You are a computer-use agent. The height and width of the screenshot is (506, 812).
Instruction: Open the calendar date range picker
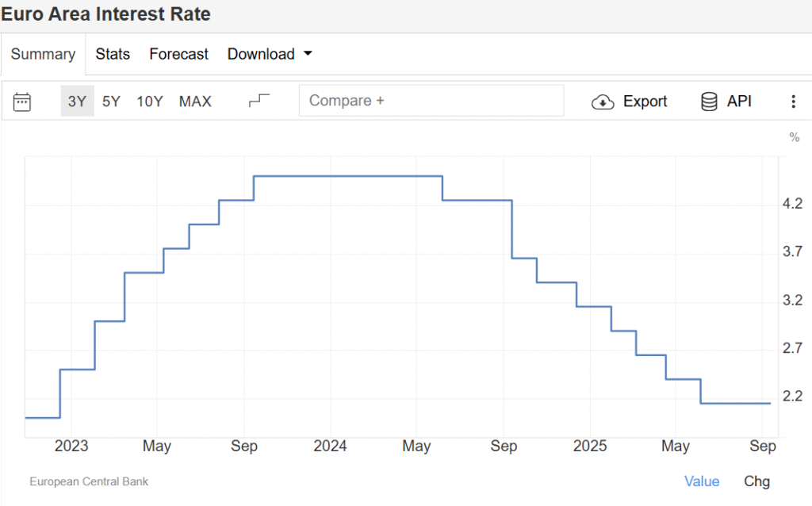point(22,102)
